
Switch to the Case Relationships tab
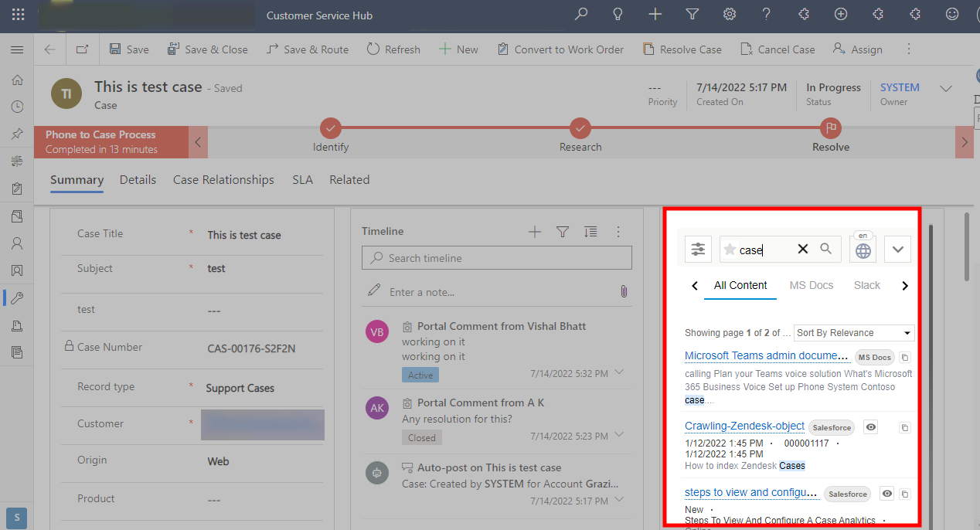pyautogui.click(x=223, y=180)
